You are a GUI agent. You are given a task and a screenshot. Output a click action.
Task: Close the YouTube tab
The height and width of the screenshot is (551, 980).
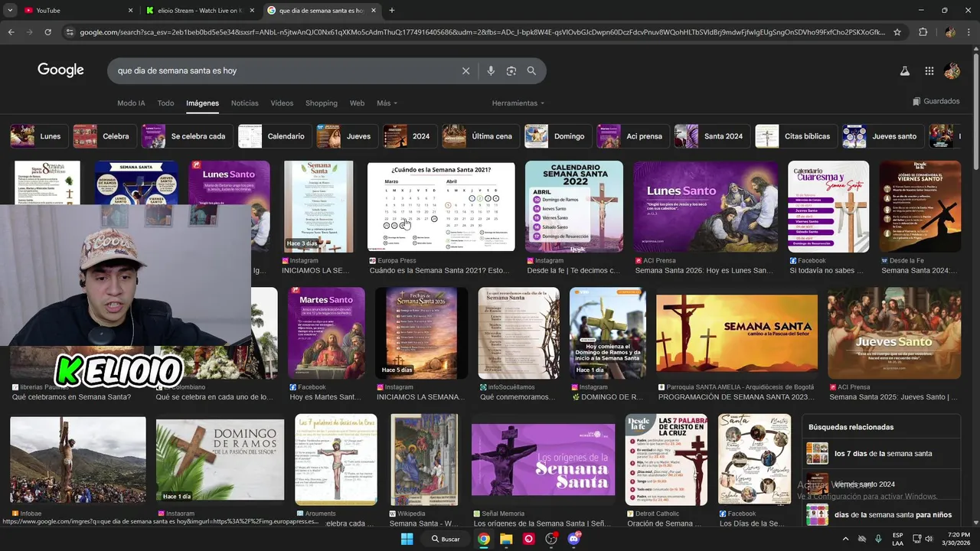[130, 10]
